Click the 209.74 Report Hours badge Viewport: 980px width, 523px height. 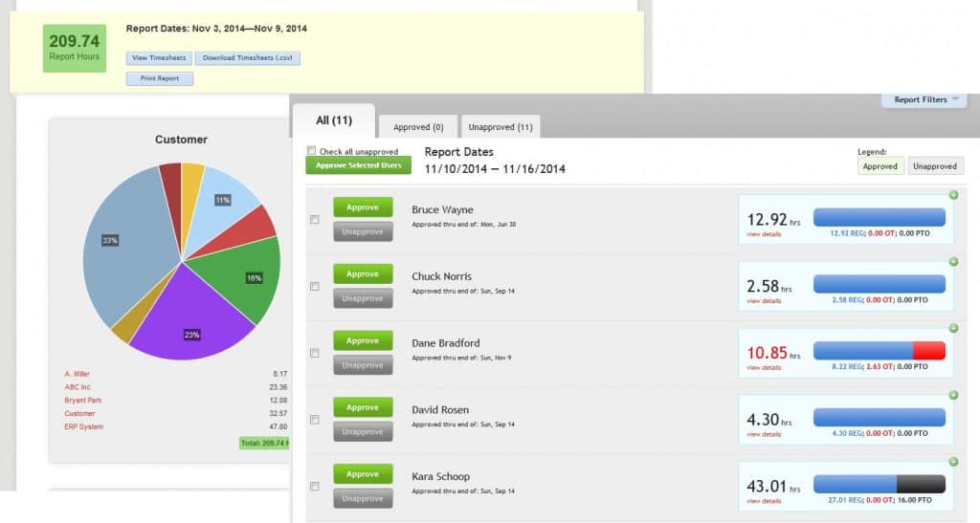[75, 48]
